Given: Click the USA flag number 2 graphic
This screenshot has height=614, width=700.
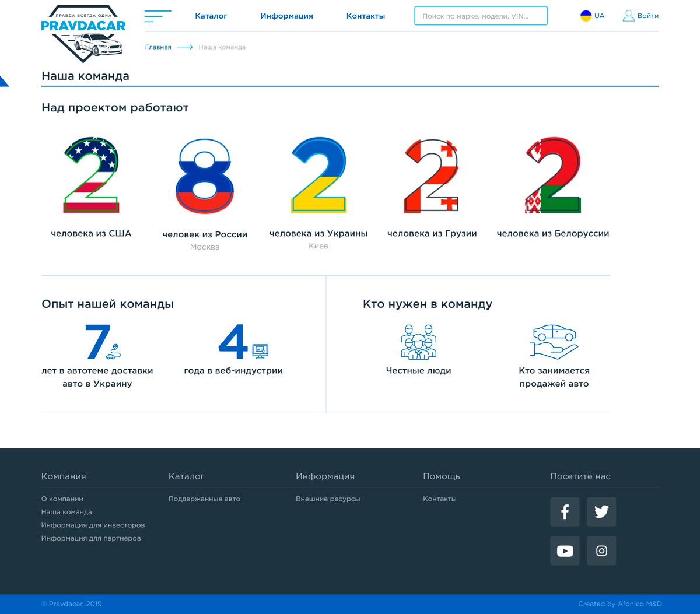Looking at the screenshot, I should pyautogui.click(x=91, y=175).
